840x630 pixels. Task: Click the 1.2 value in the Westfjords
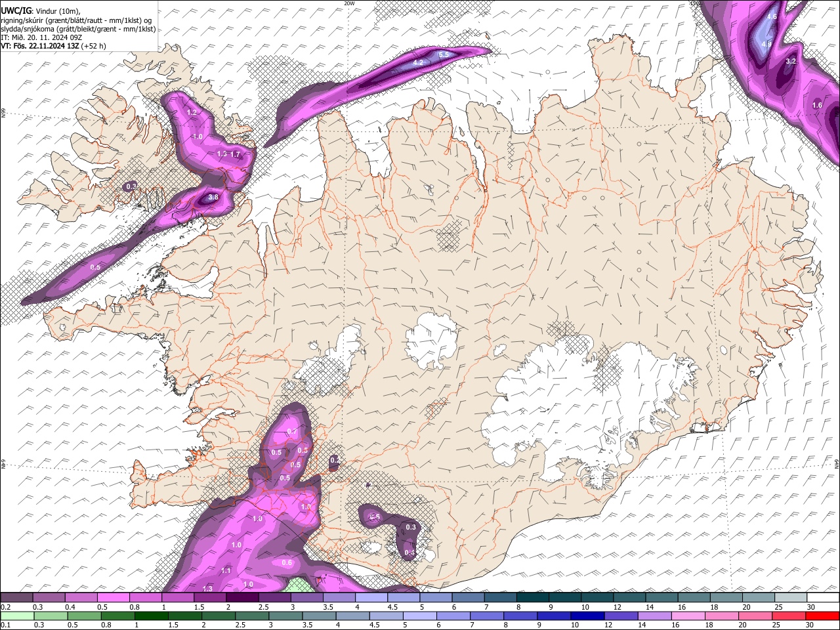(192, 112)
